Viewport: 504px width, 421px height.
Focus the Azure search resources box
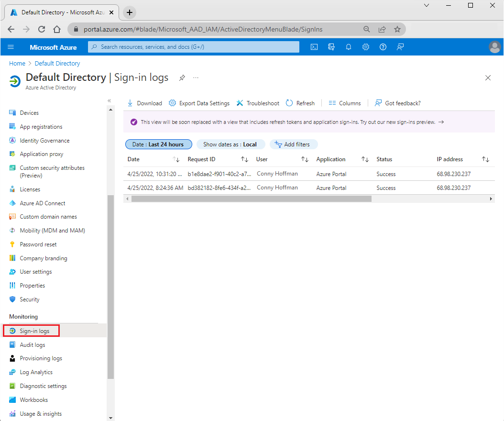(194, 47)
